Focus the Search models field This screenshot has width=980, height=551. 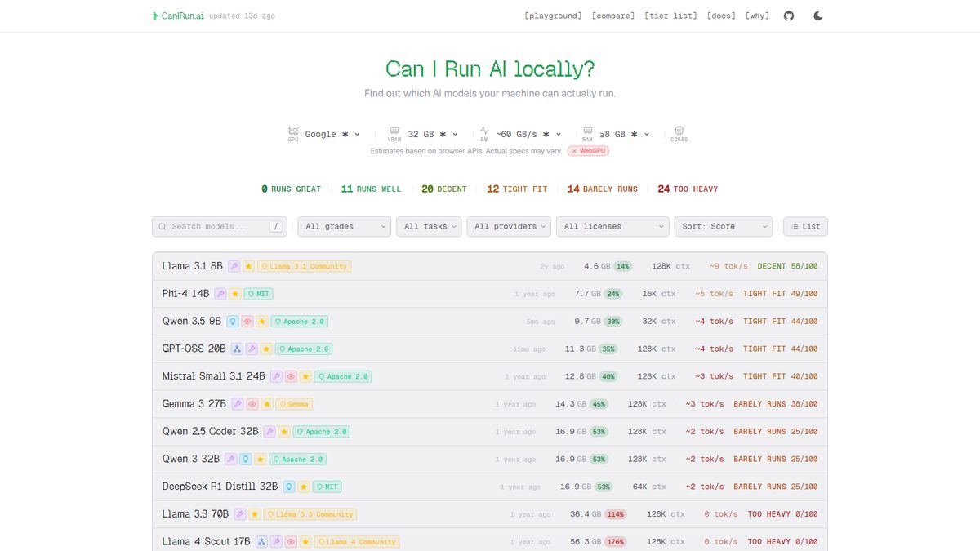(220, 226)
